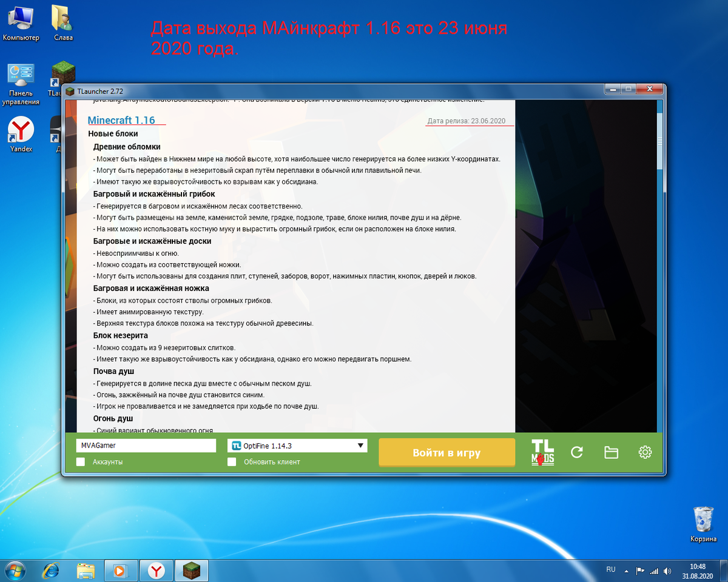Close the TLauncher window
The image size is (728, 582).
click(649, 89)
